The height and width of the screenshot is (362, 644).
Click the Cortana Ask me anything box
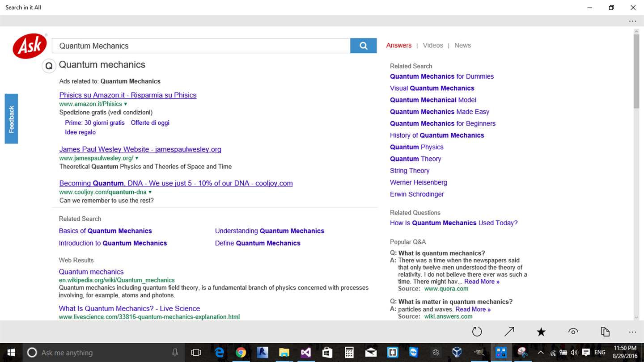[103, 353]
